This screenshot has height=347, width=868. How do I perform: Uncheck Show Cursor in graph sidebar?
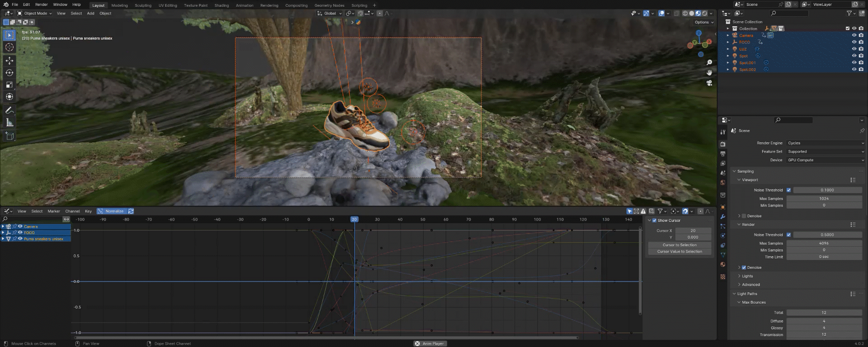(654, 220)
